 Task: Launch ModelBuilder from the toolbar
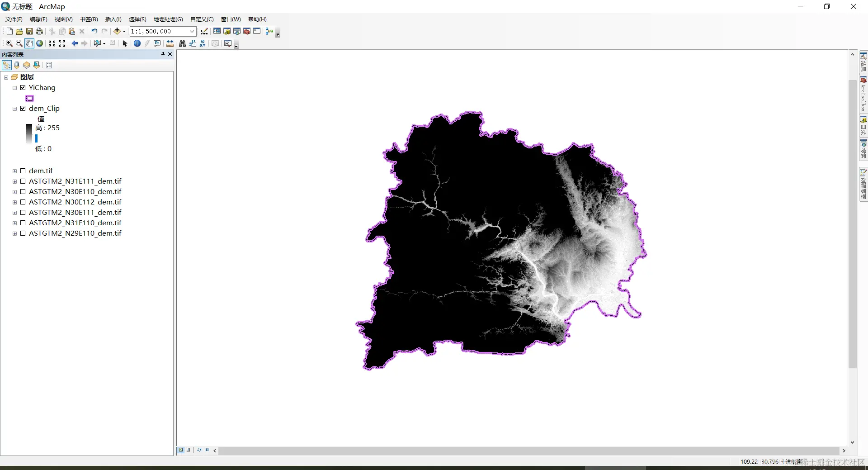click(x=269, y=31)
